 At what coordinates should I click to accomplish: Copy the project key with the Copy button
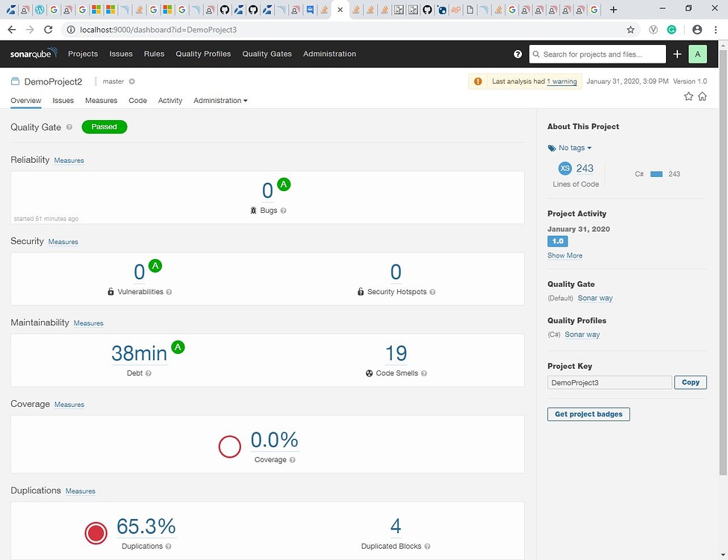(x=689, y=382)
